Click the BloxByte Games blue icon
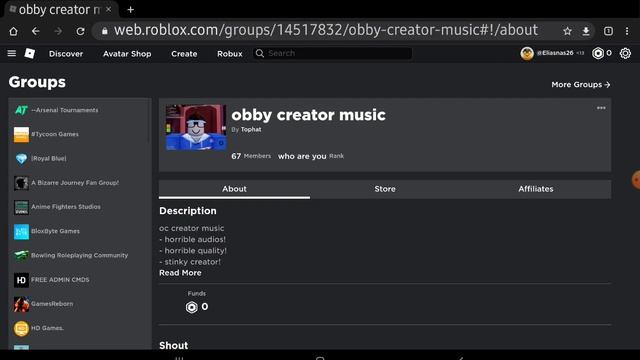 click(21, 231)
